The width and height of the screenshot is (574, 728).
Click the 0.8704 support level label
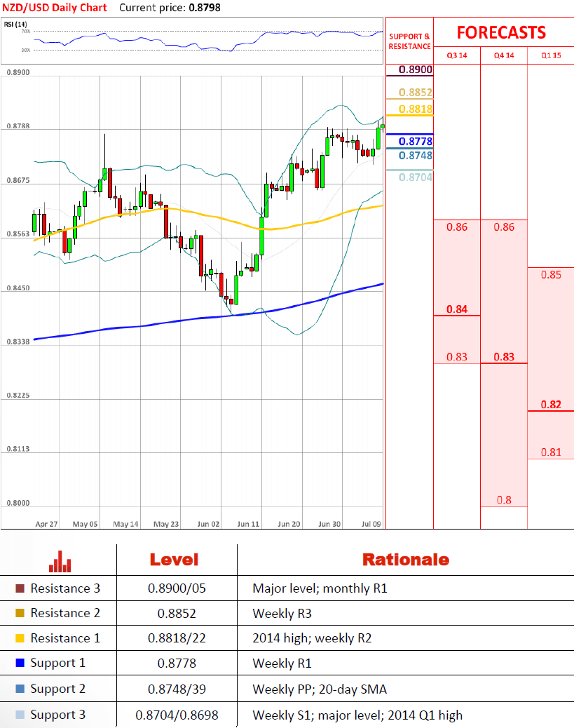point(416,177)
